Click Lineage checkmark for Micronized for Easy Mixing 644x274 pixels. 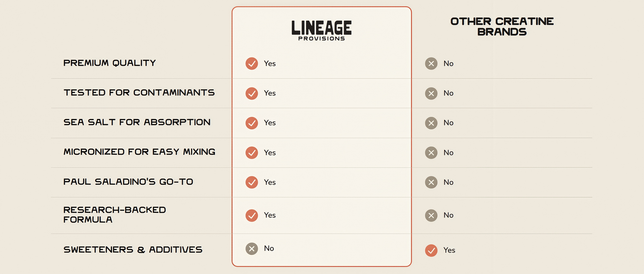[x=252, y=153]
